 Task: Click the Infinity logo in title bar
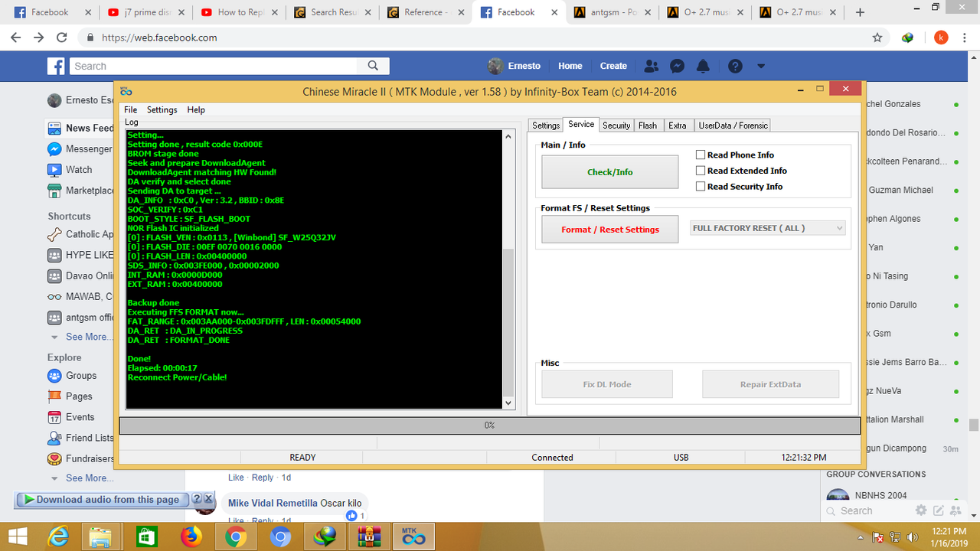click(x=126, y=91)
